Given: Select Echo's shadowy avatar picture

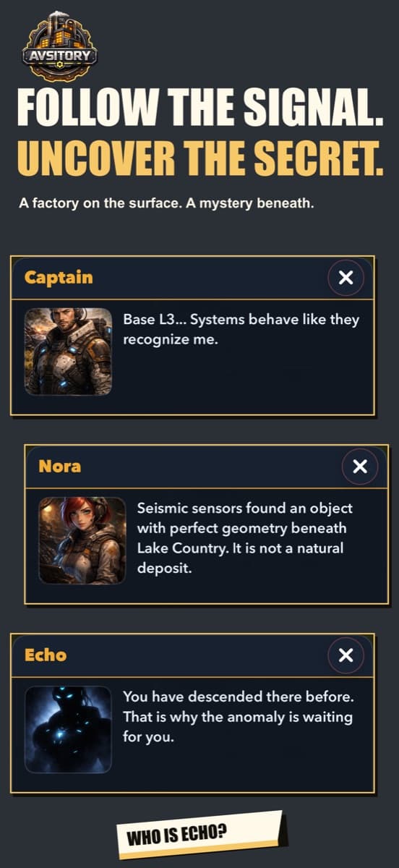Looking at the screenshot, I should [68, 730].
